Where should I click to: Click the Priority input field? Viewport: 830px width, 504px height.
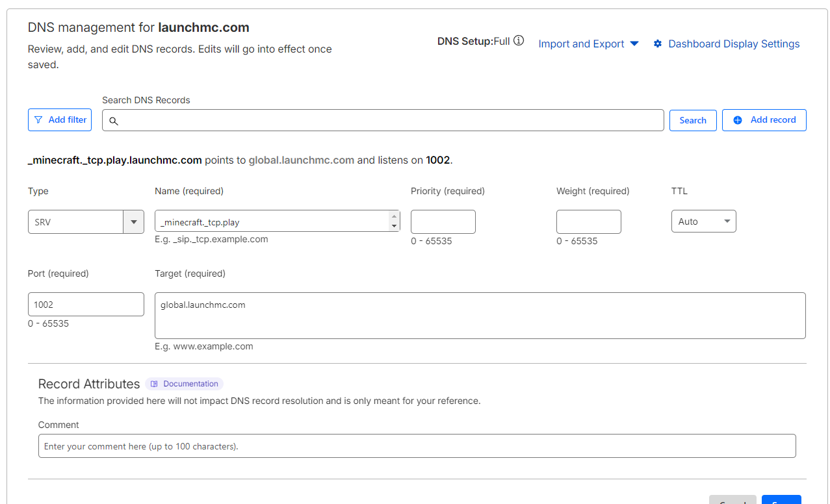[443, 222]
